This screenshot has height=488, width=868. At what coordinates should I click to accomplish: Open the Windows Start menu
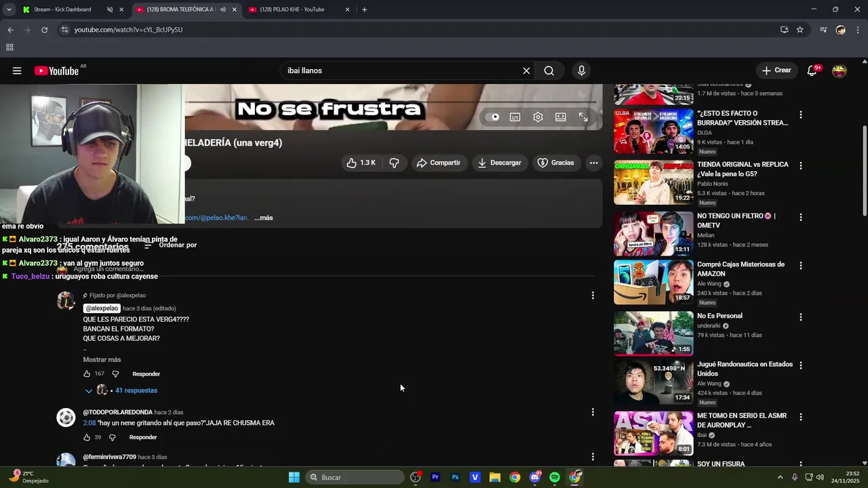coord(294,477)
